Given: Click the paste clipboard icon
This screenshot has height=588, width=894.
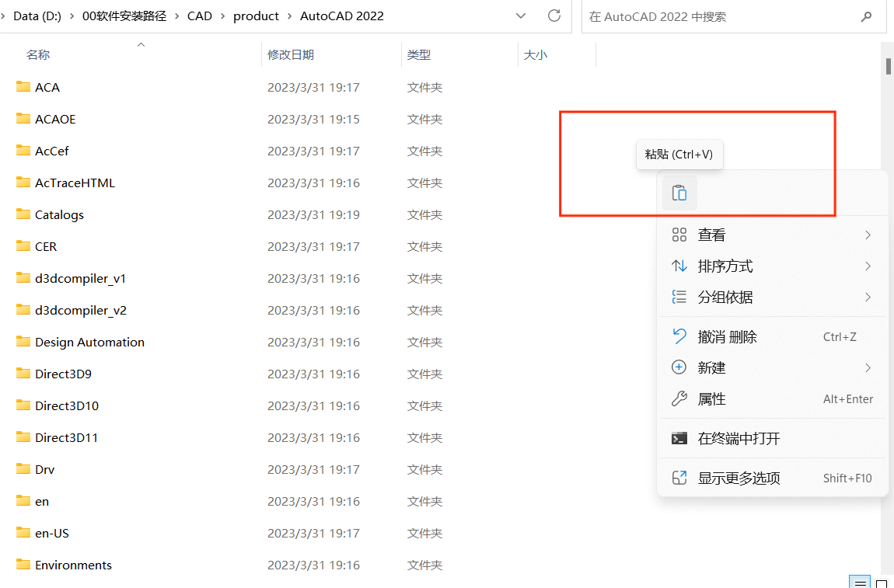Looking at the screenshot, I should (x=679, y=193).
